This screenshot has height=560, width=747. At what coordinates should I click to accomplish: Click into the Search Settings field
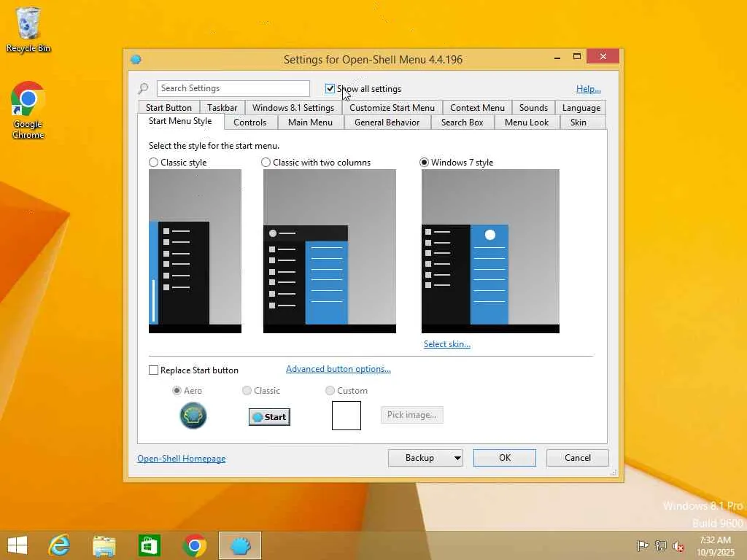tap(233, 88)
